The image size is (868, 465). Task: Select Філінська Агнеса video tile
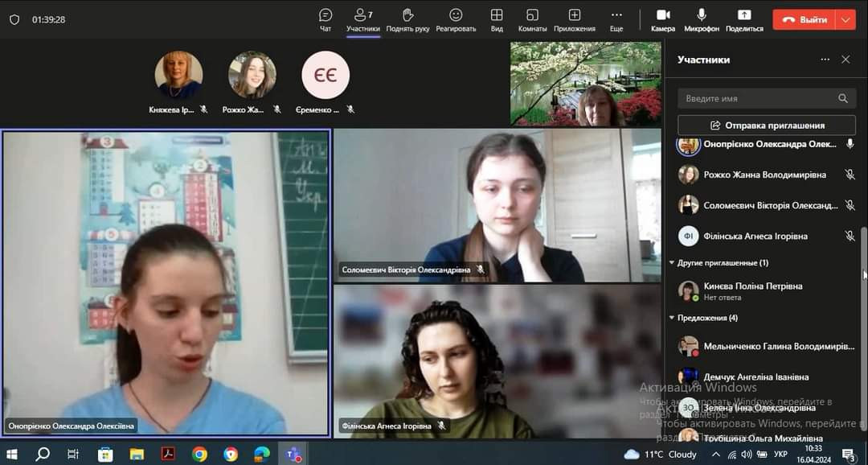point(497,362)
